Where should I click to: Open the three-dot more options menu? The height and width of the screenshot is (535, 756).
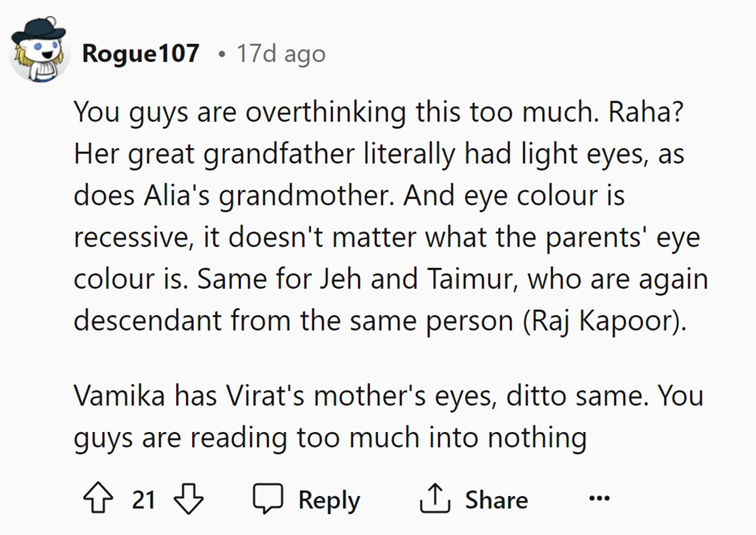point(599,499)
